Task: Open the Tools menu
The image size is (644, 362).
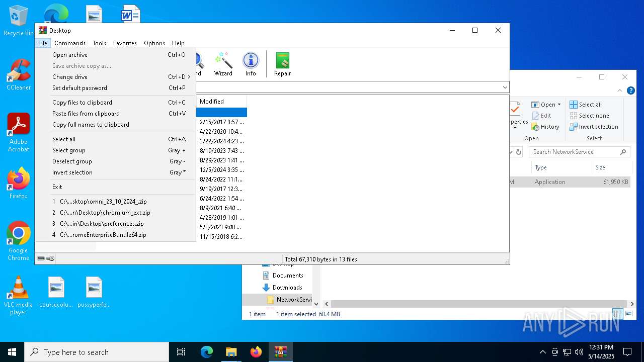Action: [99, 43]
